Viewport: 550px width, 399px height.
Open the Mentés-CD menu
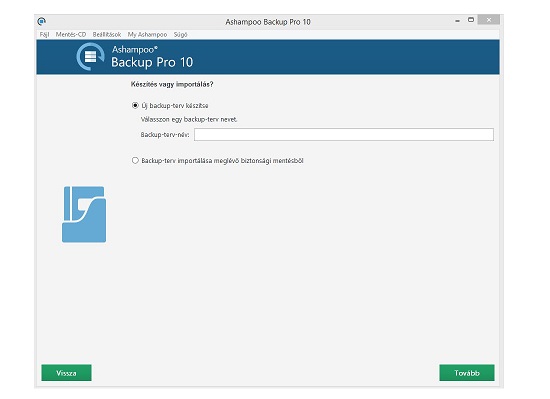click(x=71, y=34)
